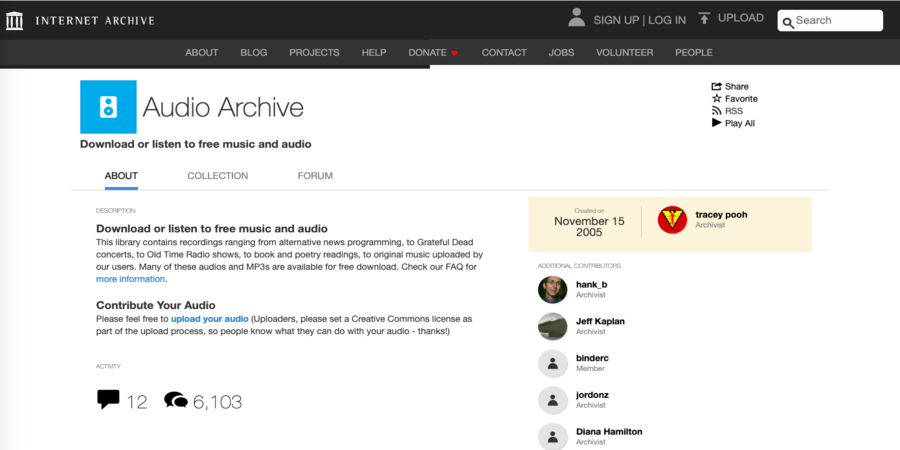Open the Volunteer menu item
The width and height of the screenshot is (900, 450).
tap(624, 53)
